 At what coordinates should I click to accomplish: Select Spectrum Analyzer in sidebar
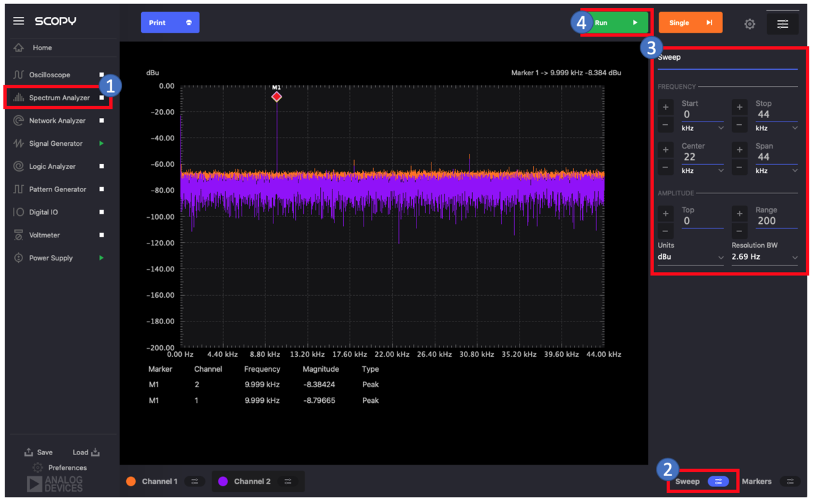coord(59,98)
